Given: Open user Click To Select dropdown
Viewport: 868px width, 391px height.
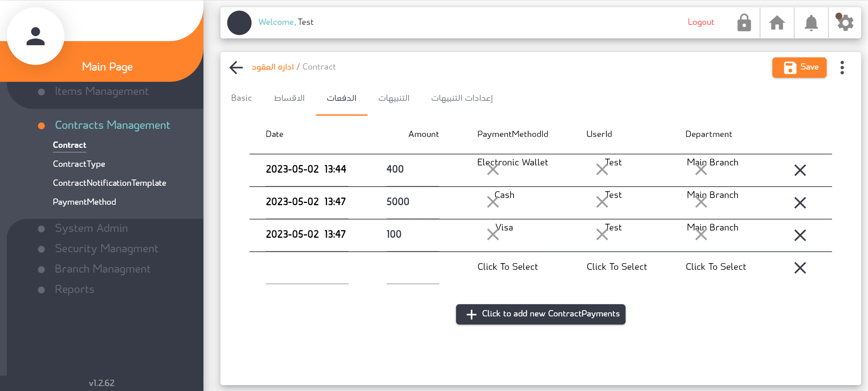Looking at the screenshot, I should coord(616,267).
